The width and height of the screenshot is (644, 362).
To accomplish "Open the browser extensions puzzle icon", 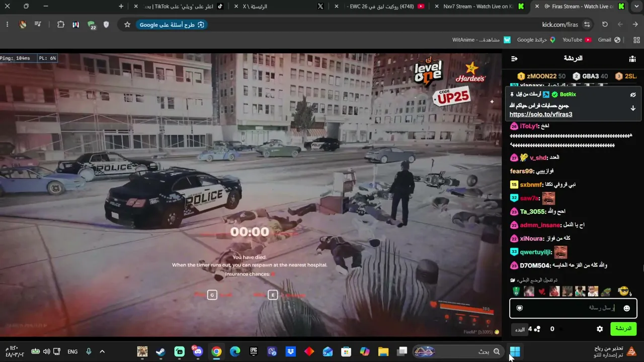I will coord(61,25).
